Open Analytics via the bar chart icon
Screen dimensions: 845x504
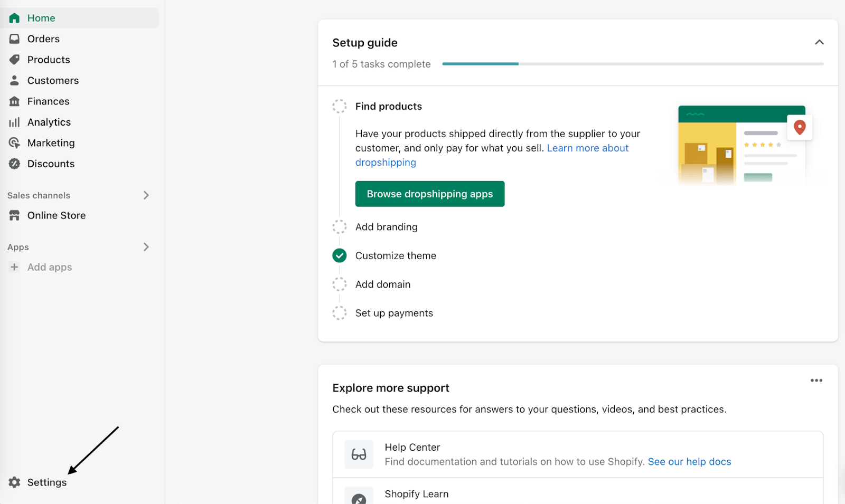(14, 122)
